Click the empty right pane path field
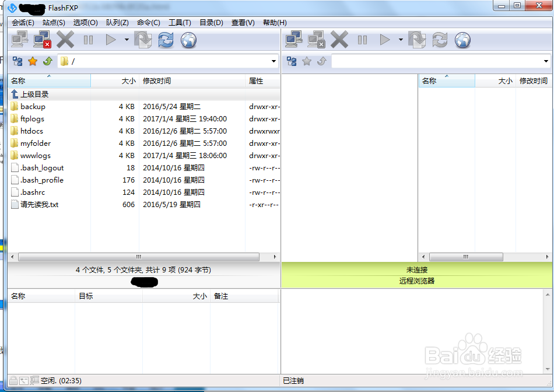The image size is (554, 392). tap(441, 61)
